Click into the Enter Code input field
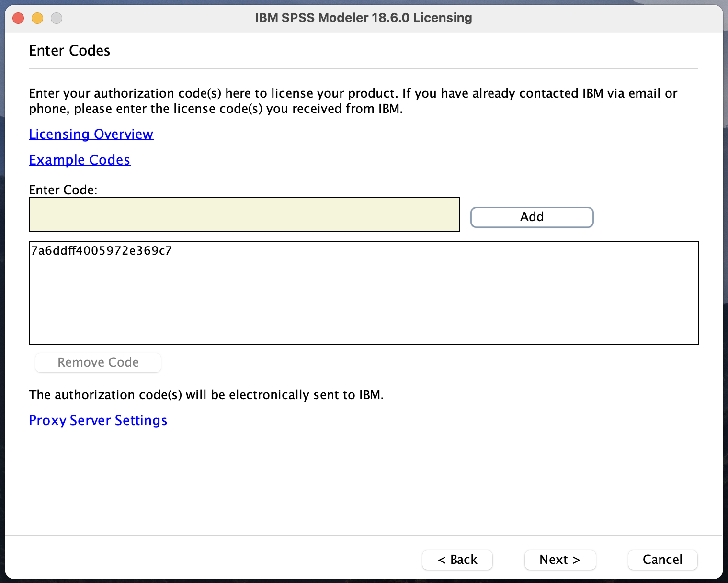Viewport: 728px width, 583px height. (244, 214)
